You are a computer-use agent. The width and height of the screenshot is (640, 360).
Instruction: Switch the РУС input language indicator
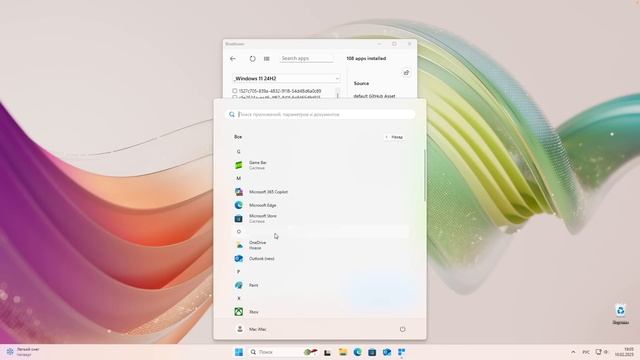point(586,352)
